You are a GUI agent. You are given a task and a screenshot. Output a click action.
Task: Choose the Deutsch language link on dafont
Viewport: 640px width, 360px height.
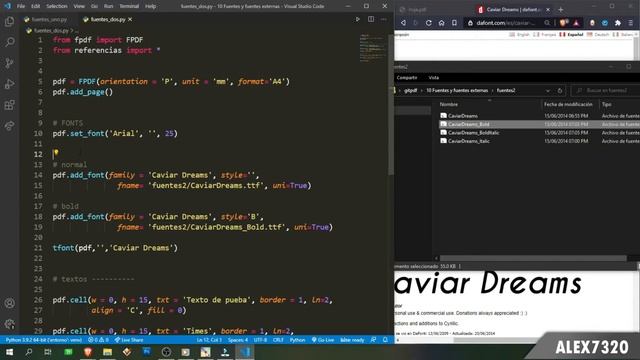pyautogui.click(x=598, y=35)
